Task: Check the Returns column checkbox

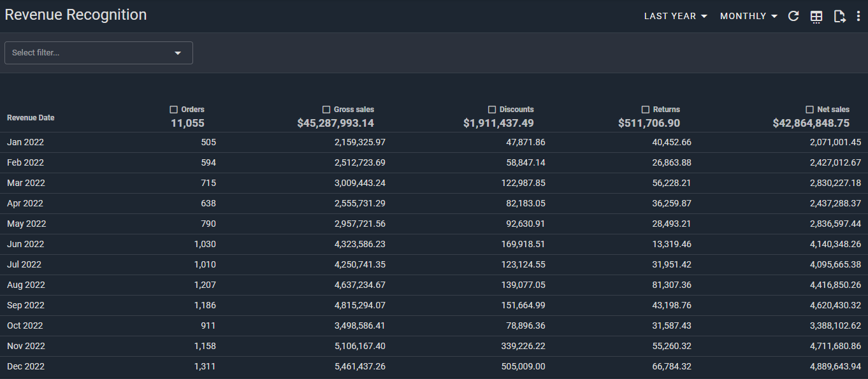Action: [x=646, y=110]
